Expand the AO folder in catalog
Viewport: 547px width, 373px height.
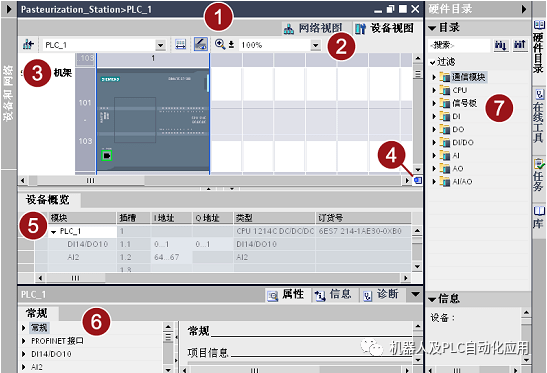[x=434, y=169]
